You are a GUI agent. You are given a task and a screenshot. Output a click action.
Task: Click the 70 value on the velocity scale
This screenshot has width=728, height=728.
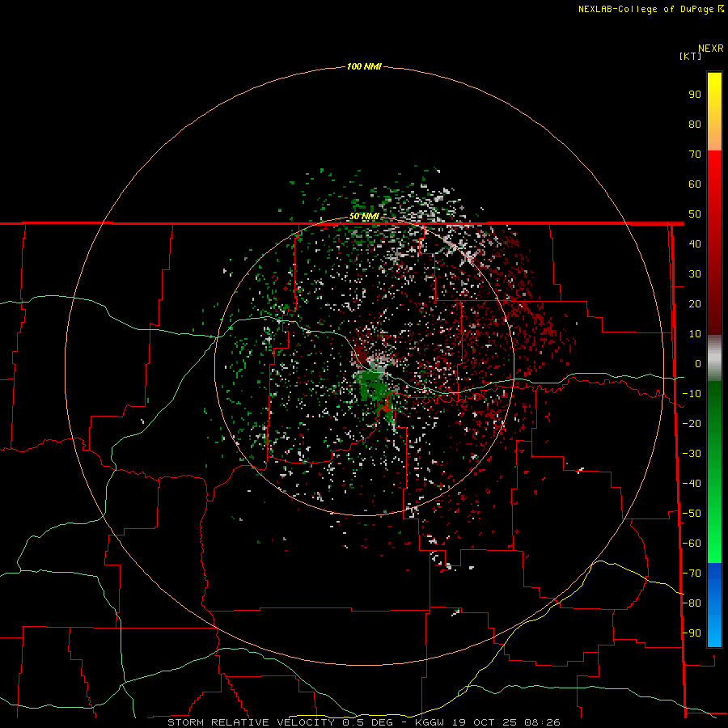[x=695, y=154]
